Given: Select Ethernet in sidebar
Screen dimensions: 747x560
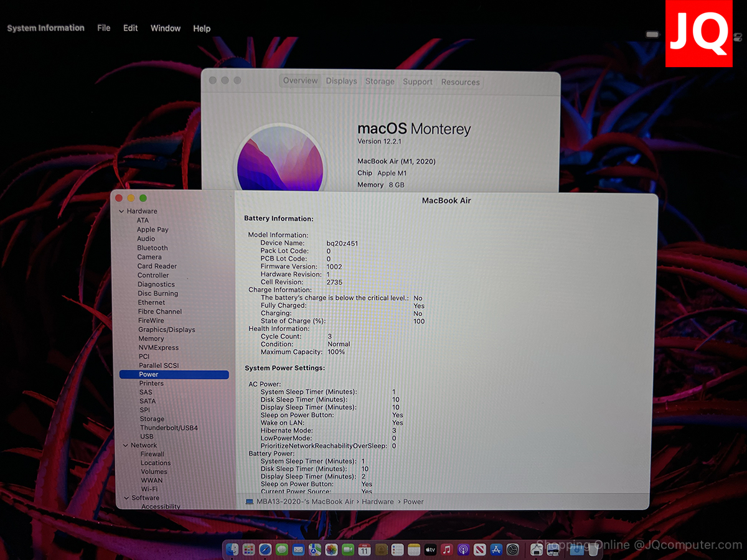Looking at the screenshot, I should coord(151,302).
